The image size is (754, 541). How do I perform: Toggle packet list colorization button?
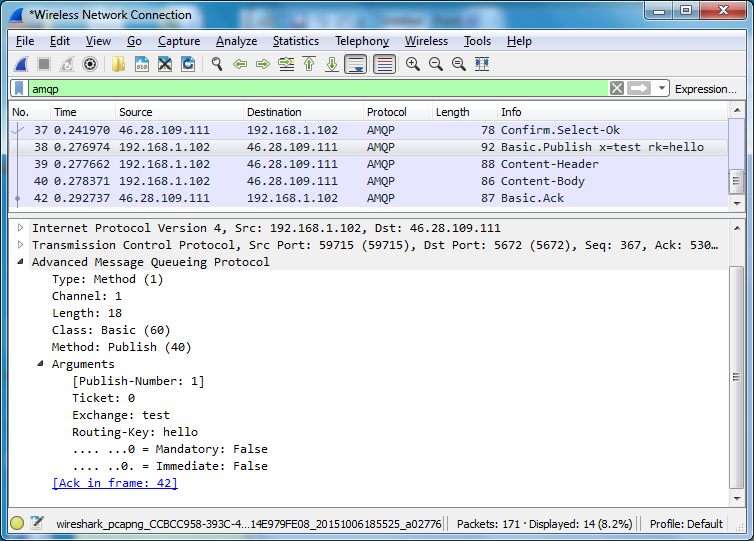[384, 64]
